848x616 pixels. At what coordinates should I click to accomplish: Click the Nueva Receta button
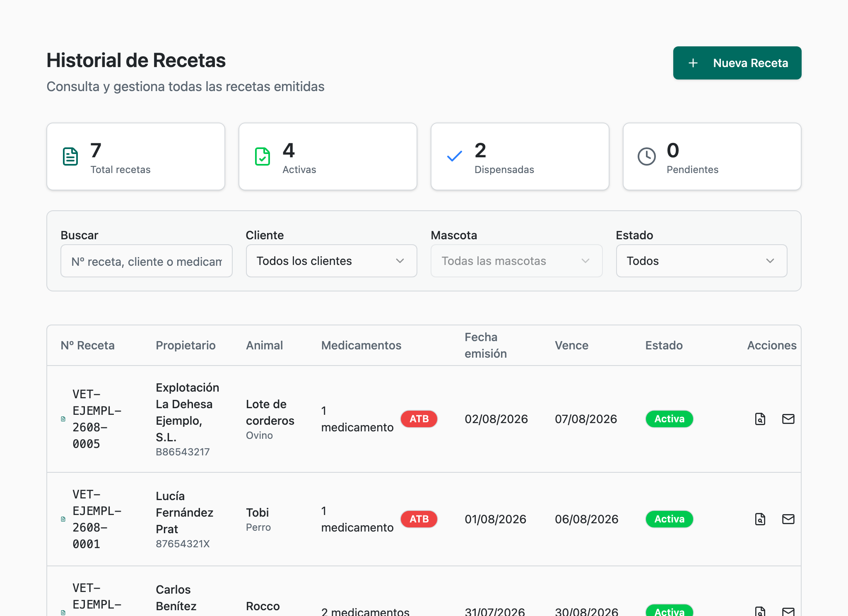pyautogui.click(x=737, y=63)
